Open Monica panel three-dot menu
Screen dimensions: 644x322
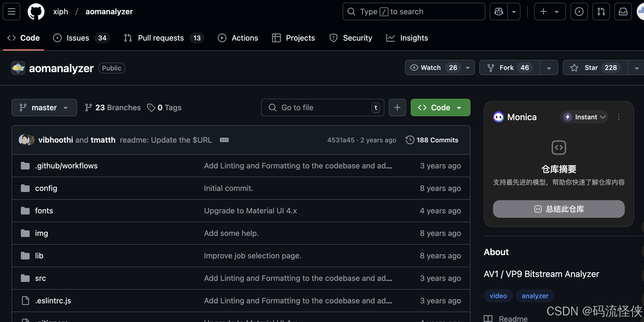(x=618, y=117)
